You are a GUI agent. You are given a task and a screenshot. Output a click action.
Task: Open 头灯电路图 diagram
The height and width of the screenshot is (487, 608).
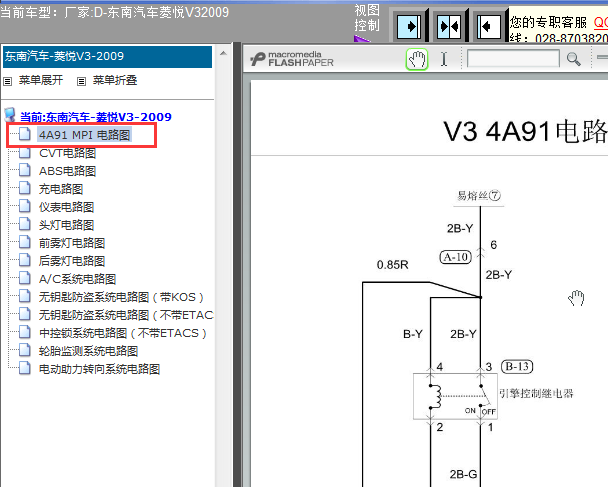(x=66, y=225)
